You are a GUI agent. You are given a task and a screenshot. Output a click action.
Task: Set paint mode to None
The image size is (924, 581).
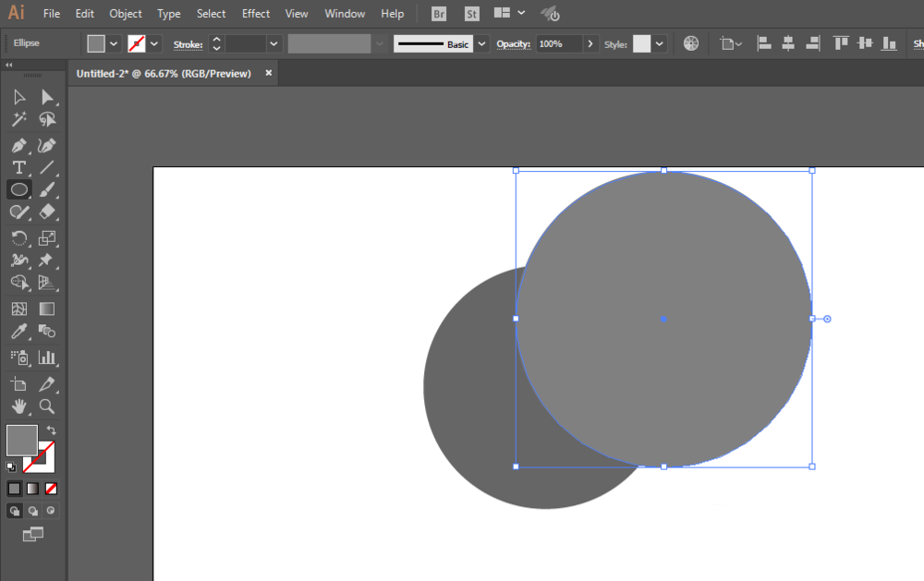coord(51,489)
